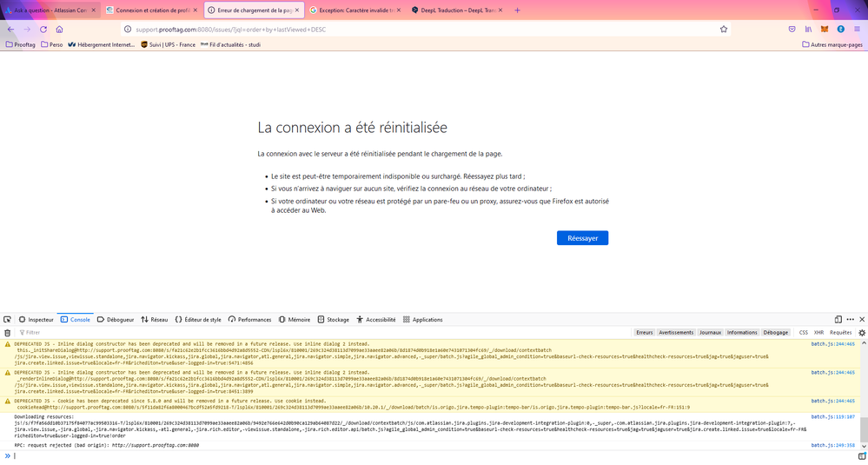This screenshot has width=868, height=465.
Task: Open console settings gear
Action: 862,333
